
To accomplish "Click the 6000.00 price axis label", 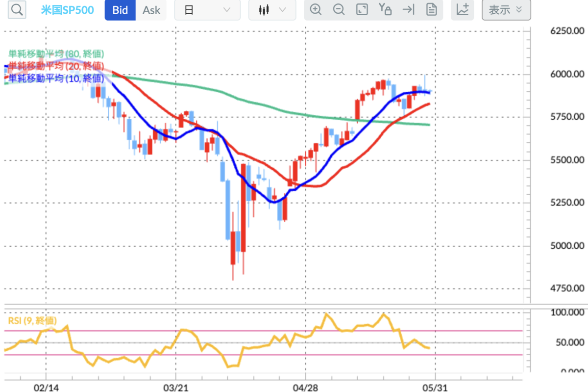I will [567, 75].
